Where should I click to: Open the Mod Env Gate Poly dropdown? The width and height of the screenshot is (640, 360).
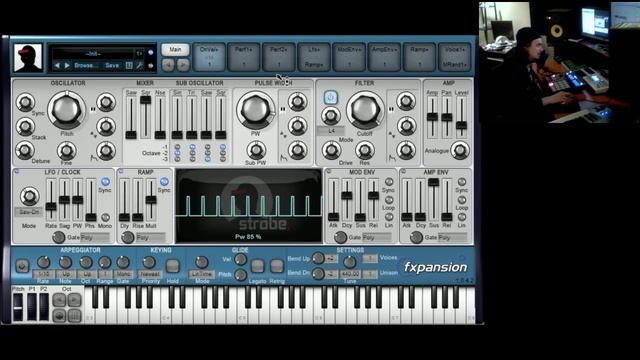pos(377,238)
